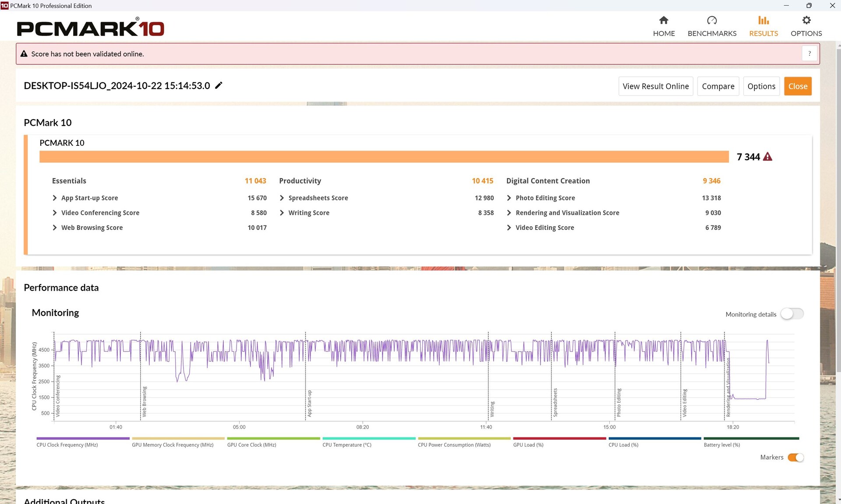841x504 pixels.
Task: Expand App Start-up Score
Action: 54,198
